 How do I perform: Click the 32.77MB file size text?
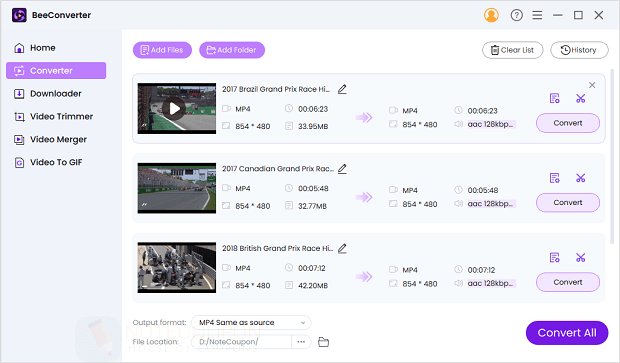(312, 206)
